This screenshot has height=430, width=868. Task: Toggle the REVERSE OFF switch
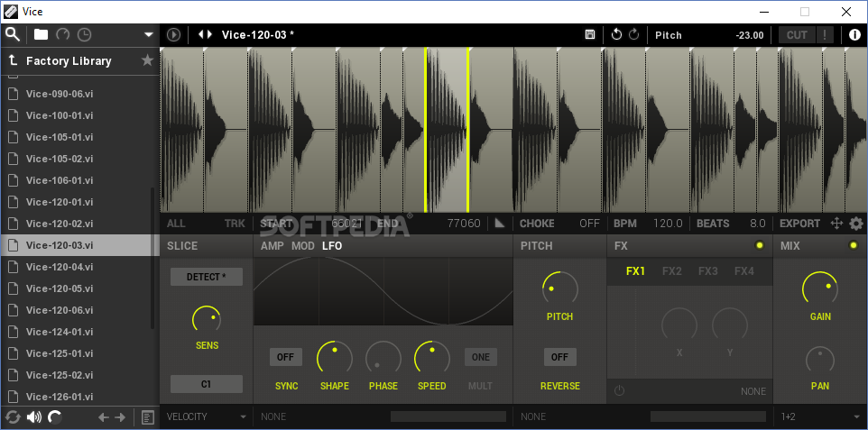point(559,357)
